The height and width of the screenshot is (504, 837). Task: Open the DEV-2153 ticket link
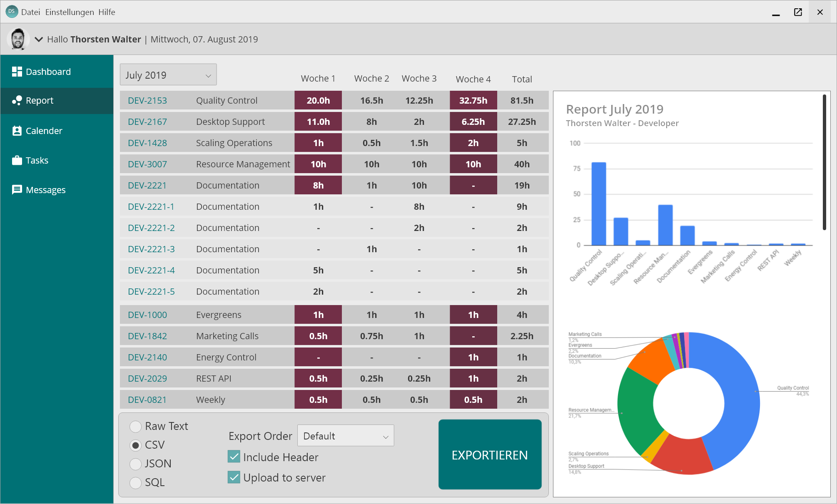coord(147,100)
